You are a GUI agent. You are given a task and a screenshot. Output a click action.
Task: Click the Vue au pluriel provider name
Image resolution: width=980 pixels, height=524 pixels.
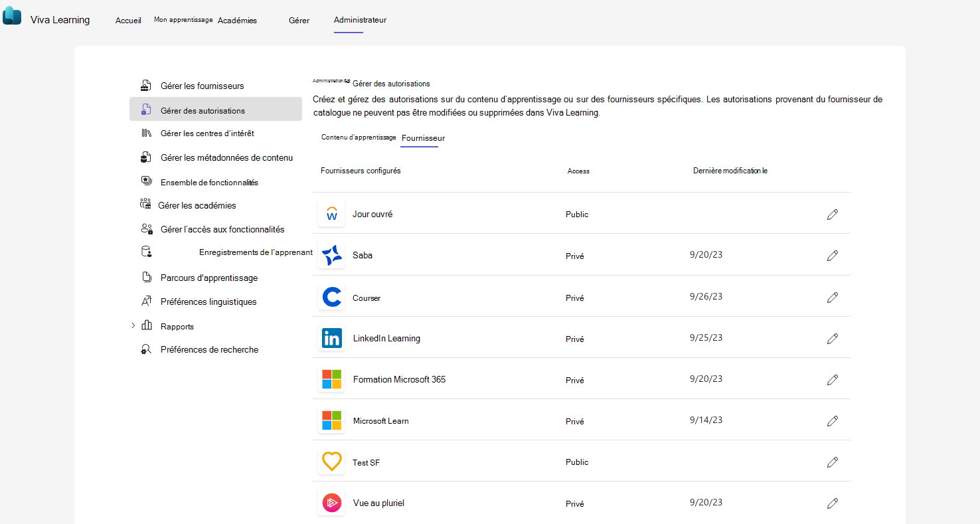click(x=378, y=503)
